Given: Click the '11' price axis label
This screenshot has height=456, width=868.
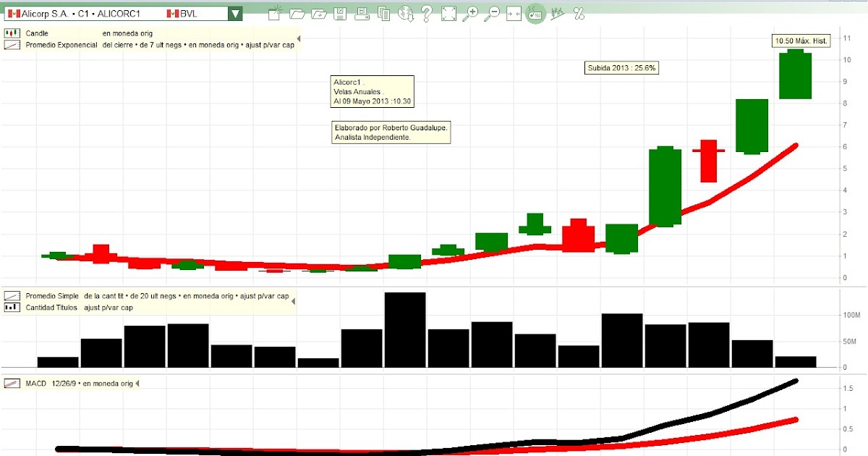Looking at the screenshot, I should tap(846, 38).
